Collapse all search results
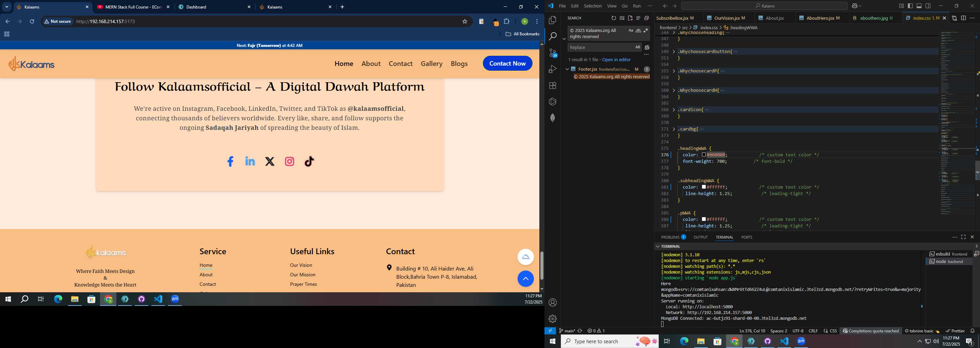The height and width of the screenshot is (348, 980). click(647, 18)
